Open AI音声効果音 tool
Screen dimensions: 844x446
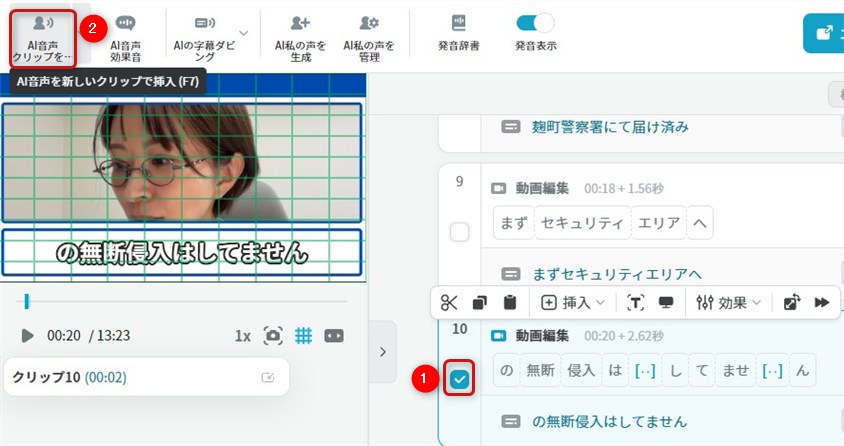(125, 37)
